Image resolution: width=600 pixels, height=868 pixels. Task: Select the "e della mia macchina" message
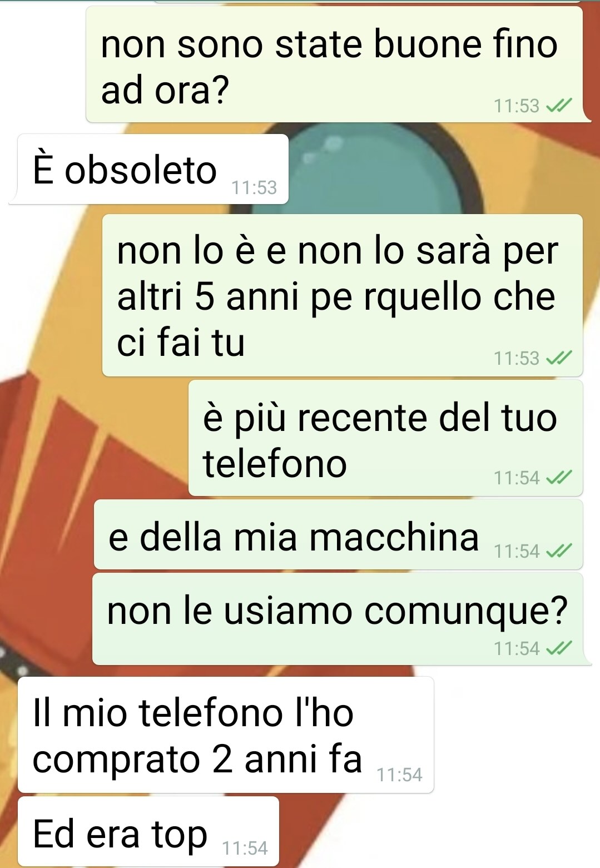(x=338, y=535)
